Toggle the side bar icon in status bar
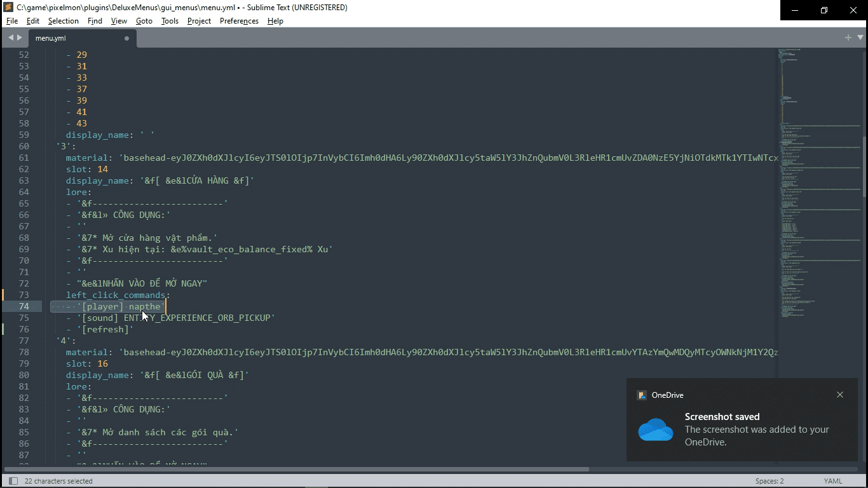The image size is (868, 488). pyautogui.click(x=13, y=481)
